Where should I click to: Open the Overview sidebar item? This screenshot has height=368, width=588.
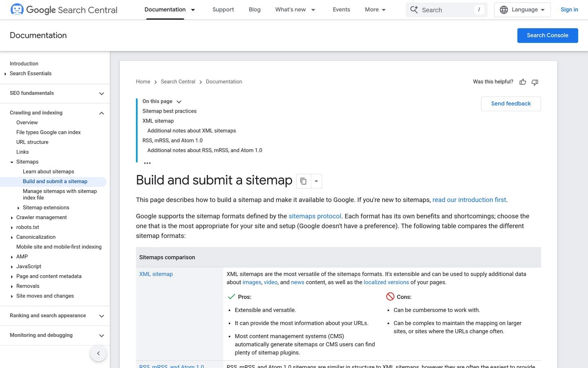click(x=27, y=123)
